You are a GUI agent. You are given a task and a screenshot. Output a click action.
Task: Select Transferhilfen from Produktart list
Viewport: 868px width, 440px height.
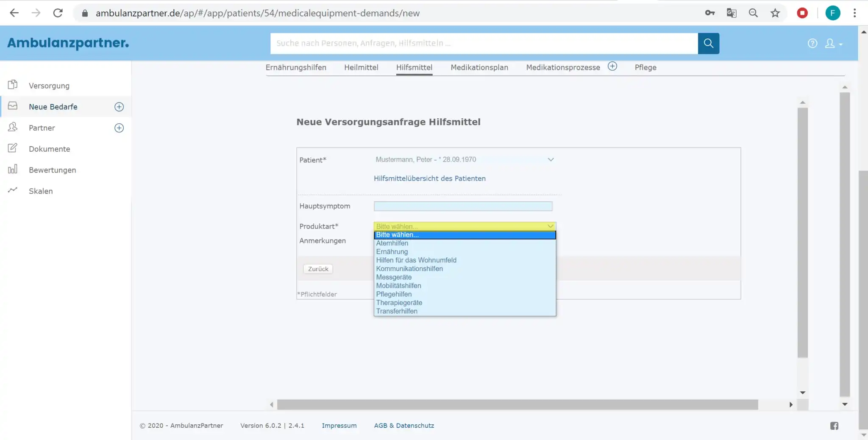click(465, 311)
